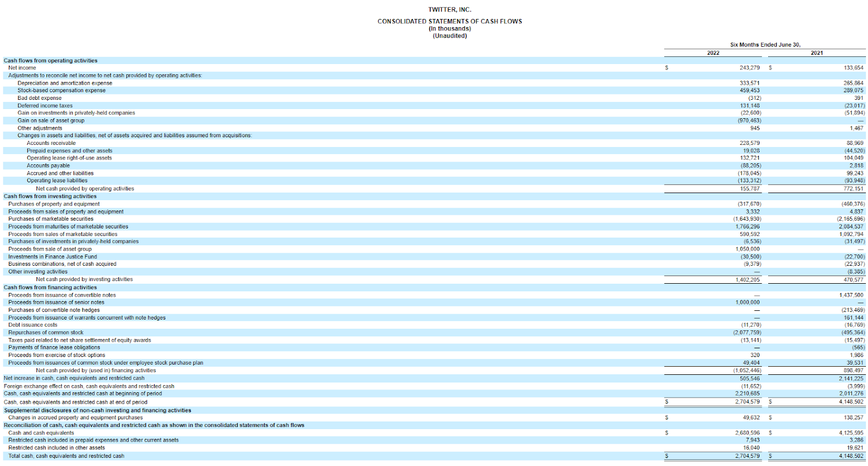
Task: Click 'Other investing activities' row label
Action: [38, 272]
